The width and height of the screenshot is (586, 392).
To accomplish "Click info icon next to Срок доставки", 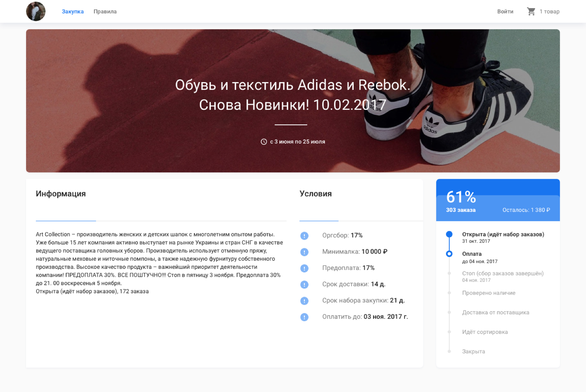I will click(x=305, y=285).
